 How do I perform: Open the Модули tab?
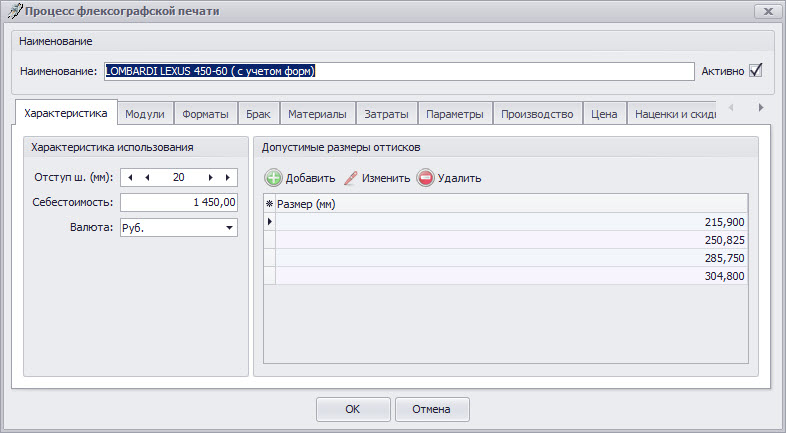click(145, 114)
